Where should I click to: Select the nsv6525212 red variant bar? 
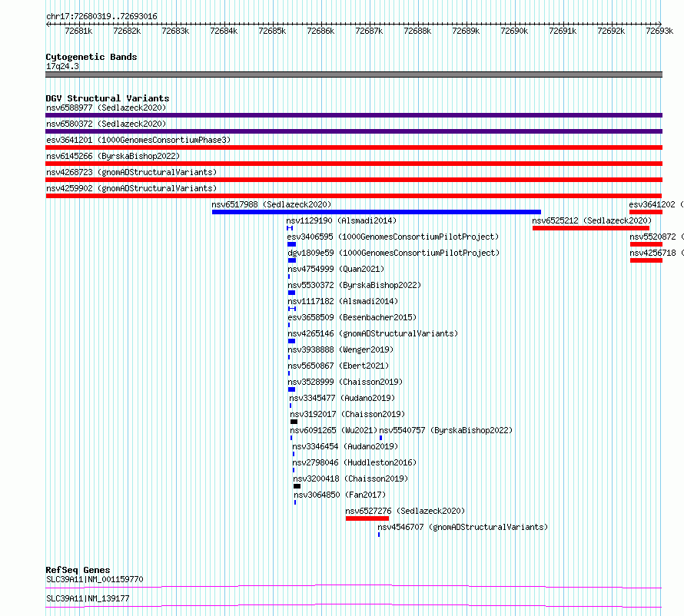pyautogui.click(x=591, y=228)
